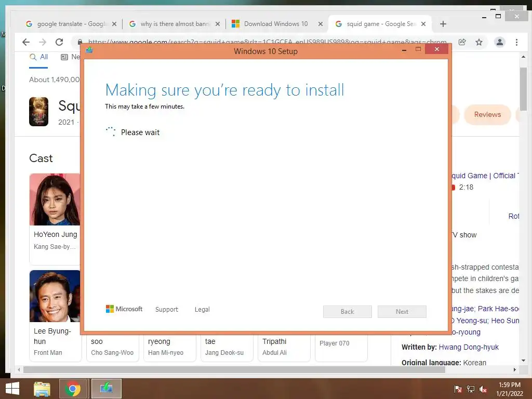Open the share page icon in Chrome's address bar

(x=462, y=42)
